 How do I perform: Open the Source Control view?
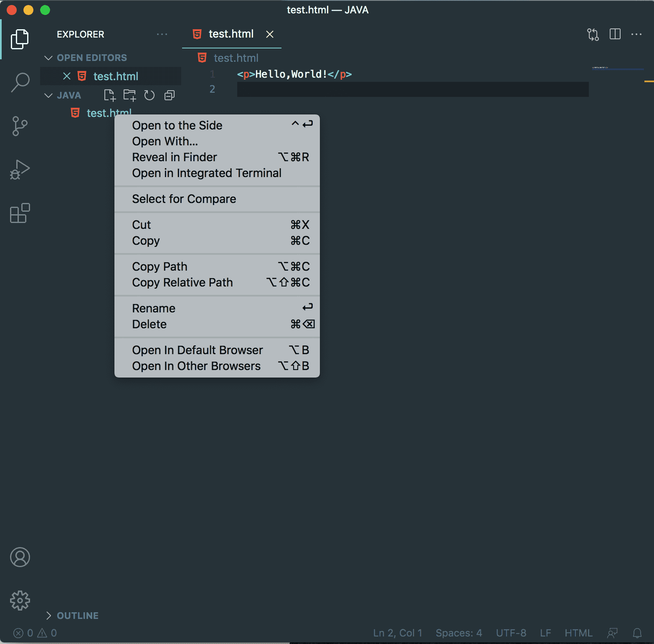coord(20,126)
